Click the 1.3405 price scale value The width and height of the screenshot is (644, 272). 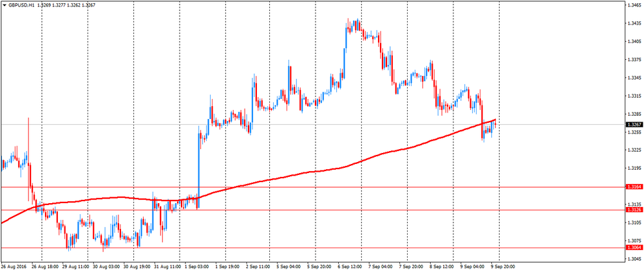633,41
